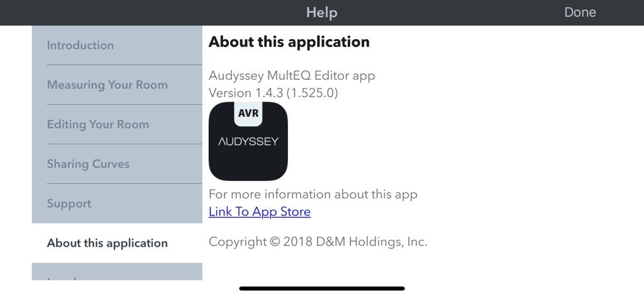644x297 pixels.
Task: Open the Link To App Store hyperlink
Action: tap(260, 212)
